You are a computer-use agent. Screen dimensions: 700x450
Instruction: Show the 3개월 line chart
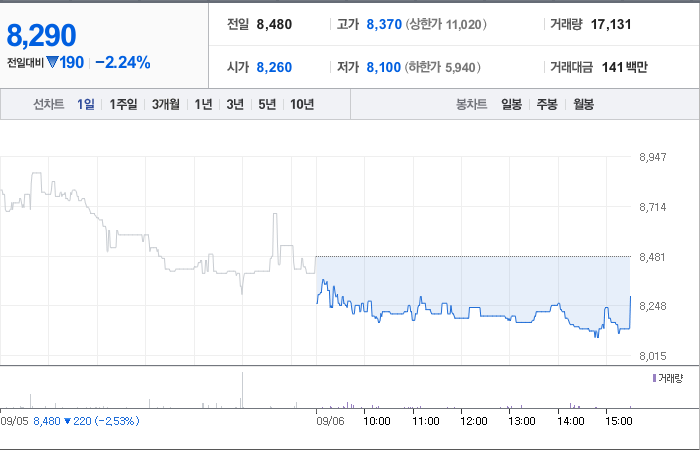(x=166, y=104)
